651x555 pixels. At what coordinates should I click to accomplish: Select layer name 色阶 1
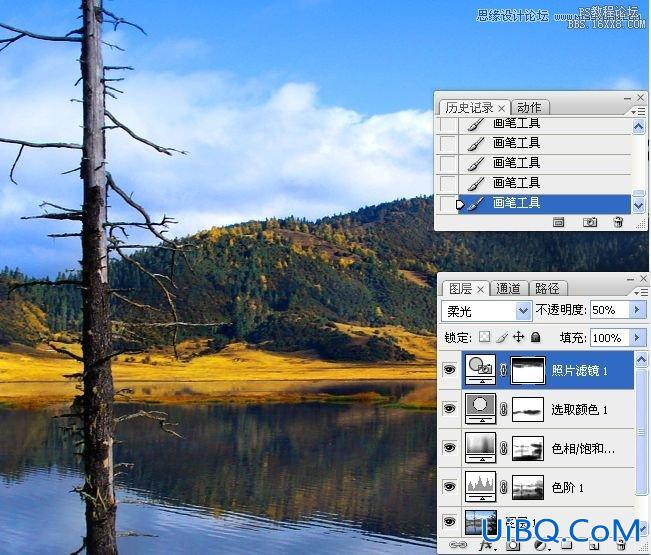[568, 487]
